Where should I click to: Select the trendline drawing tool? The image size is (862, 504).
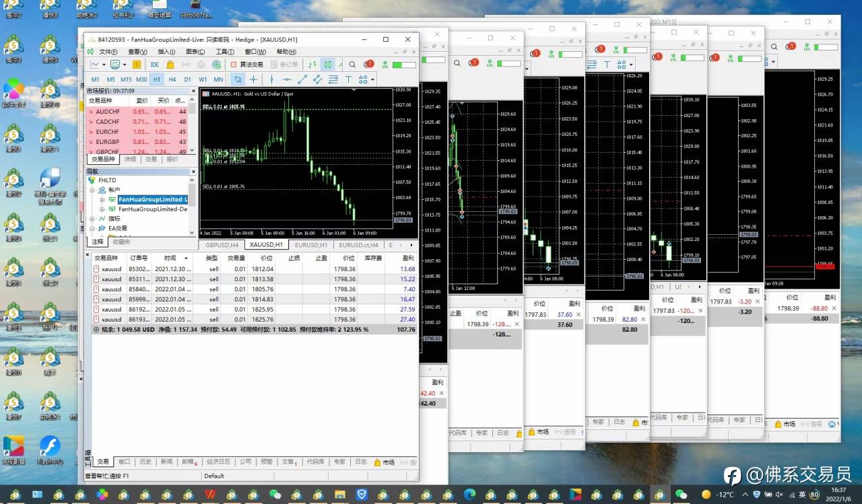(302, 79)
